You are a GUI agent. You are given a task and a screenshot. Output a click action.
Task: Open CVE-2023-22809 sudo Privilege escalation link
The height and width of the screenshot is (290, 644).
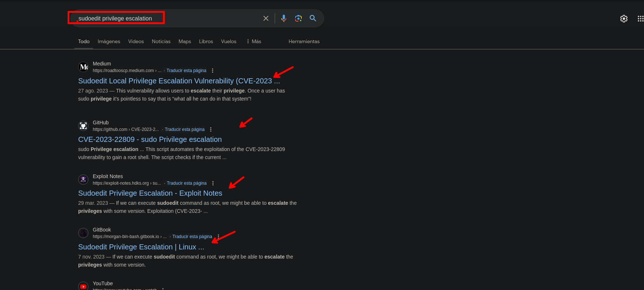coord(150,139)
